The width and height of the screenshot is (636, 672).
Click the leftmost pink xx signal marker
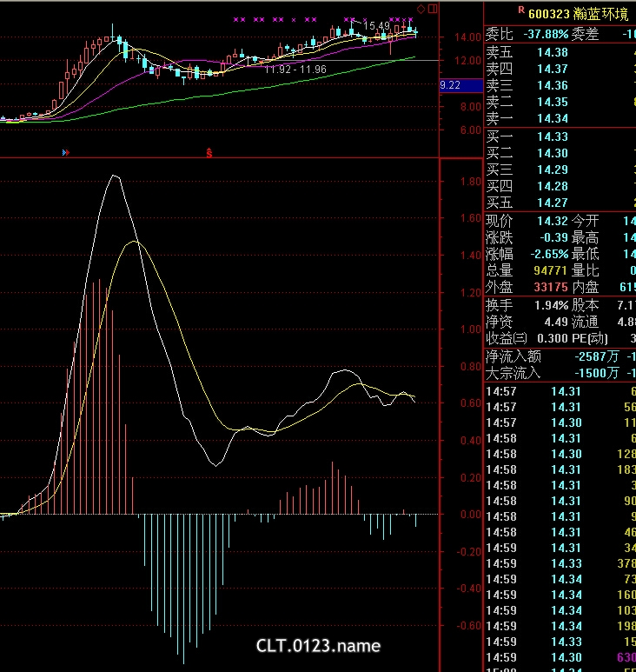(239, 19)
